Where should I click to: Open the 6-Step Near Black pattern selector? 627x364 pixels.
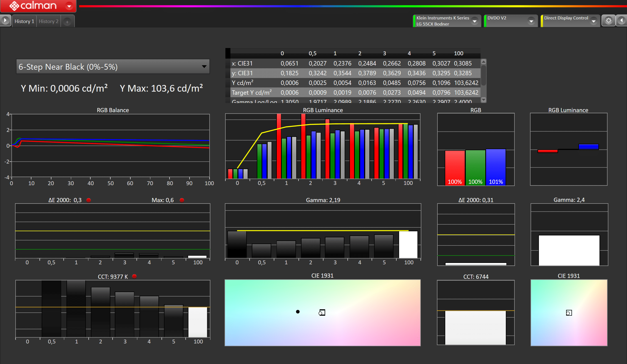[113, 67]
